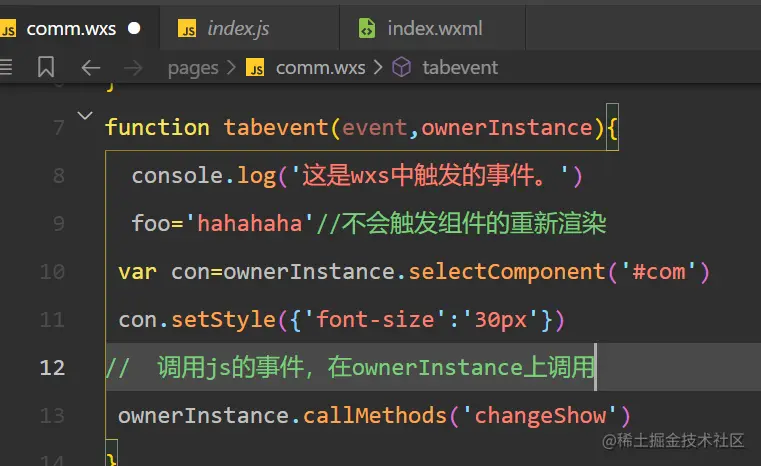Viewport: 761px width, 466px height.
Task: Click the 'font-size' string on line 11
Action: (376, 320)
